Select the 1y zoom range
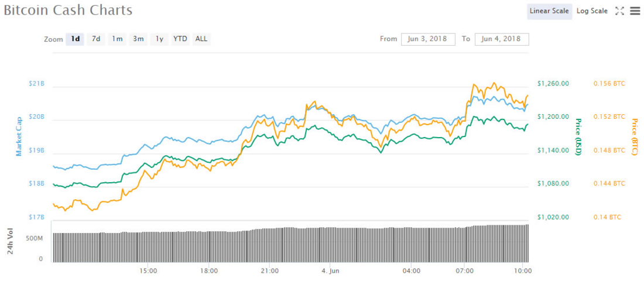644x281 pixels. point(159,39)
